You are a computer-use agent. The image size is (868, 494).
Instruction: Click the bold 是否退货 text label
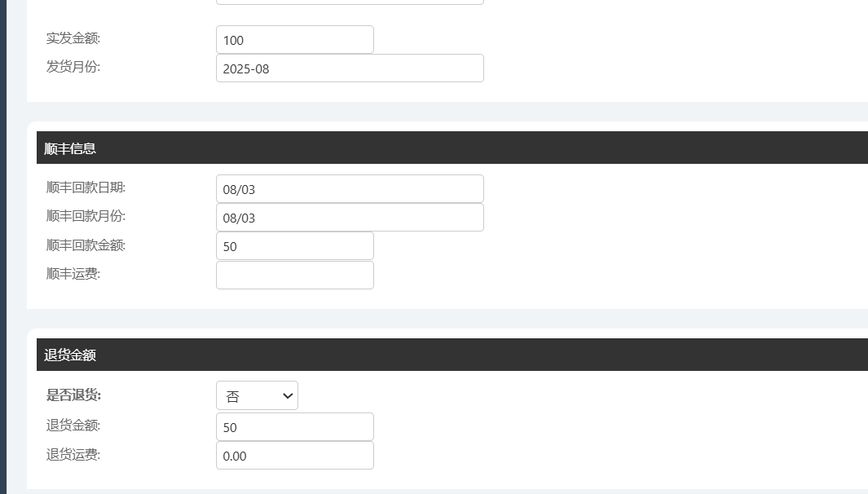tap(73, 395)
